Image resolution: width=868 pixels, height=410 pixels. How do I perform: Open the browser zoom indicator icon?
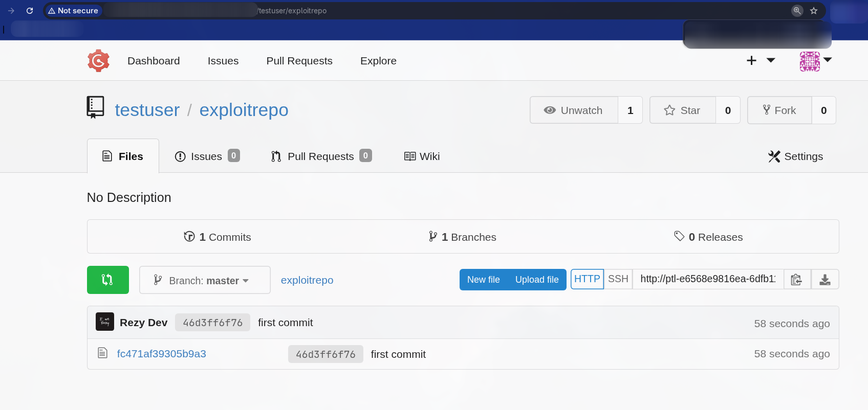point(797,11)
